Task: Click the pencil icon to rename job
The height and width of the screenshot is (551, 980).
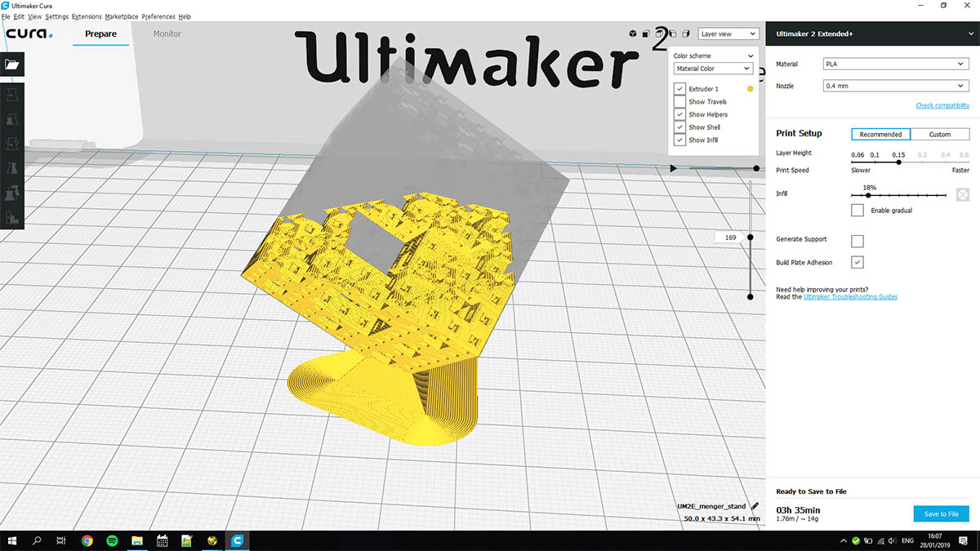Action: tap(755, 507)
